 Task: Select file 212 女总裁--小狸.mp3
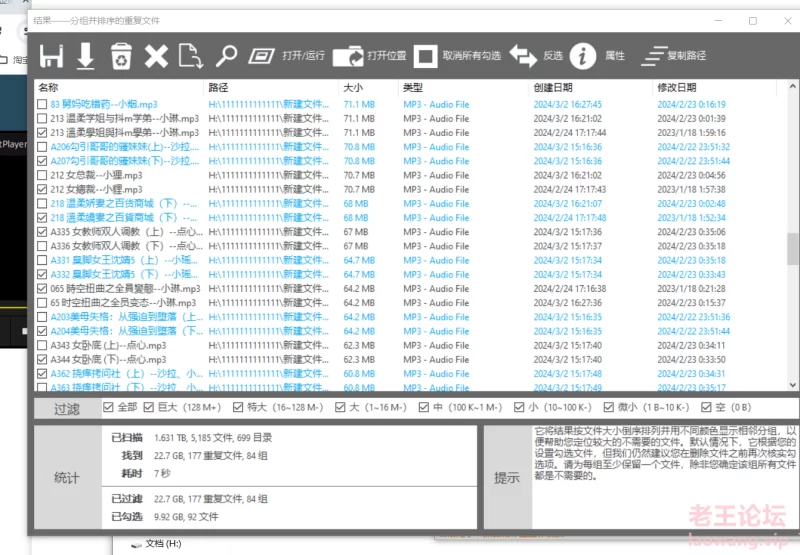(96, 175)
